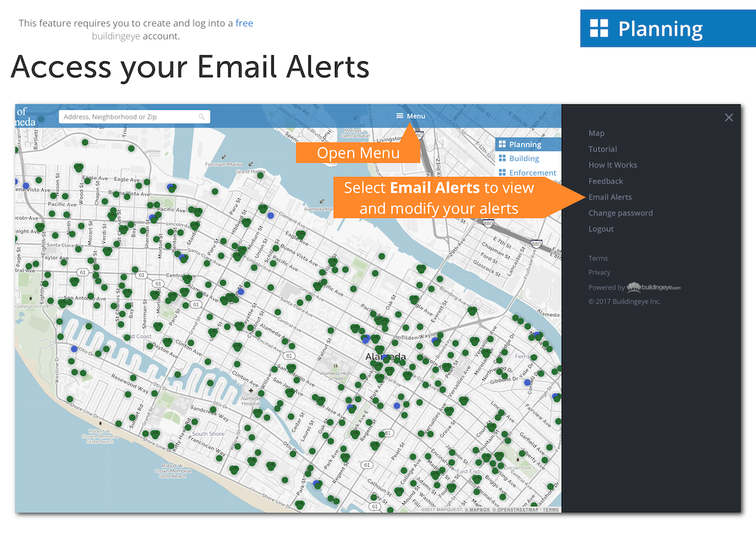Click the grid icon next to the Building tab

tap(502, 158)
